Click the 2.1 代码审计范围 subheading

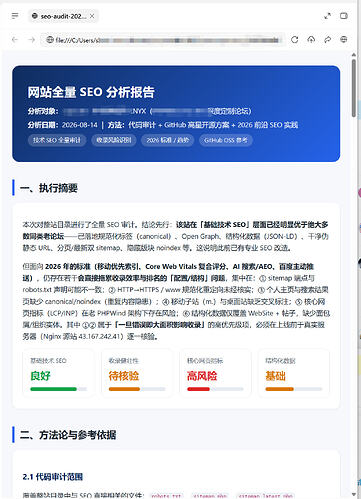[x=53, y=477]
